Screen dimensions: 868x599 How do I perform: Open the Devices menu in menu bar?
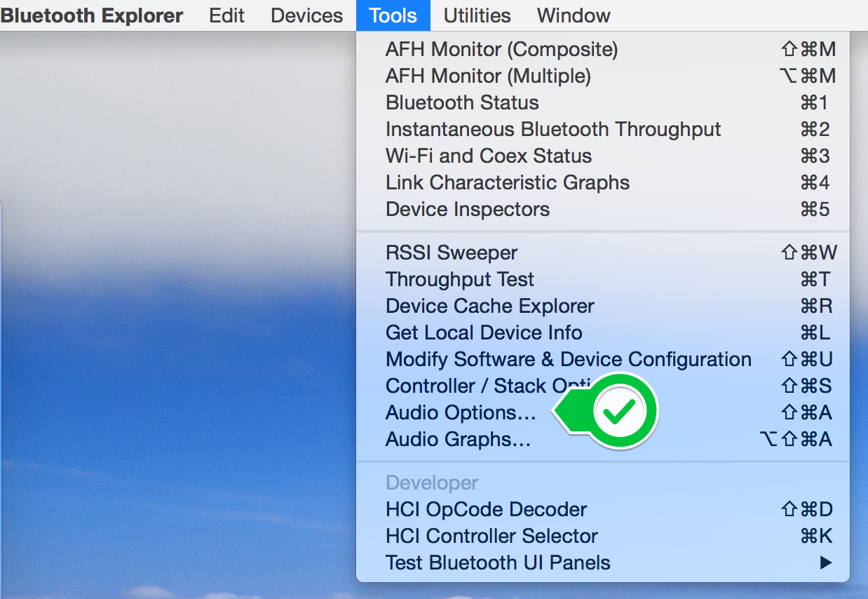[307, 15]
